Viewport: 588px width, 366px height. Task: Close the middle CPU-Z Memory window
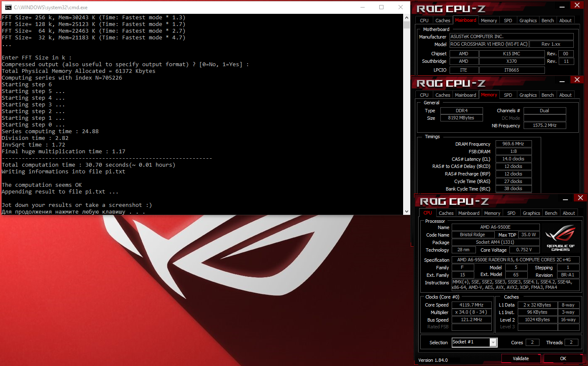pos(577,80)
